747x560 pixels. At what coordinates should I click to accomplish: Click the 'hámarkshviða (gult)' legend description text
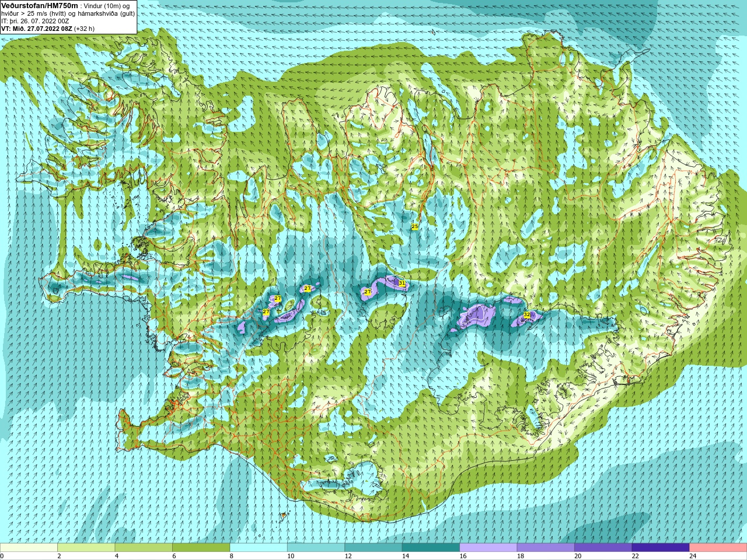[106, 13]
